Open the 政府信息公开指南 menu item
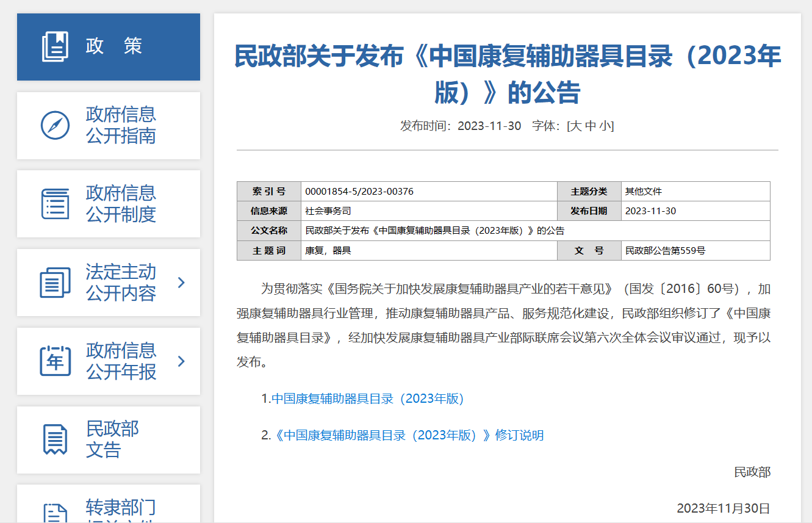Image resolution: width=812 pixels, height=523 pixels. 121,125
